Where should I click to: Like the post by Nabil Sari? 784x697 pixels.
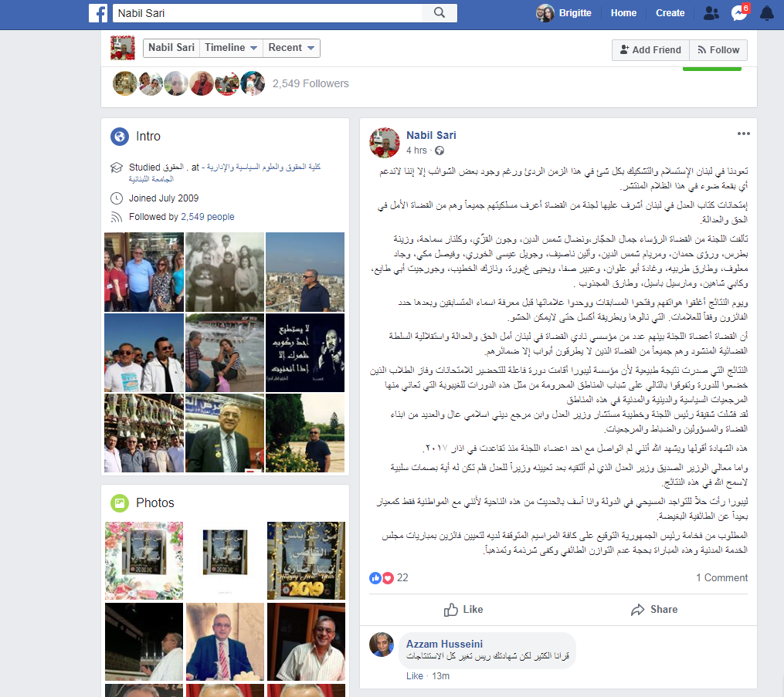(463, 610)
